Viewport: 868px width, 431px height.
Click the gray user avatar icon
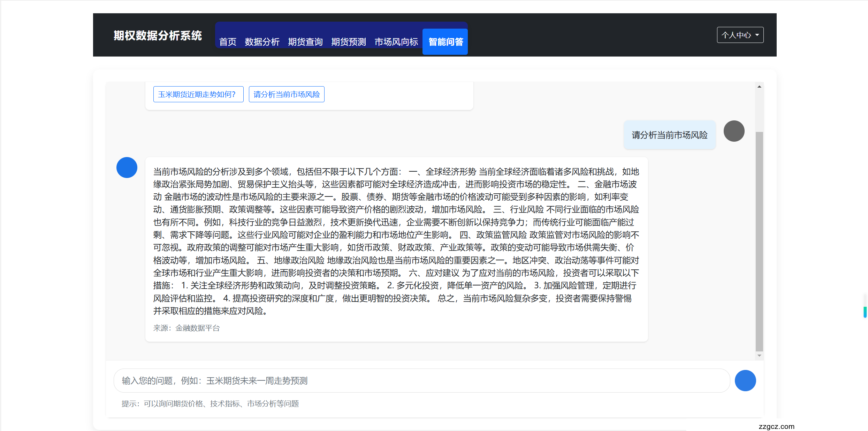734,131
